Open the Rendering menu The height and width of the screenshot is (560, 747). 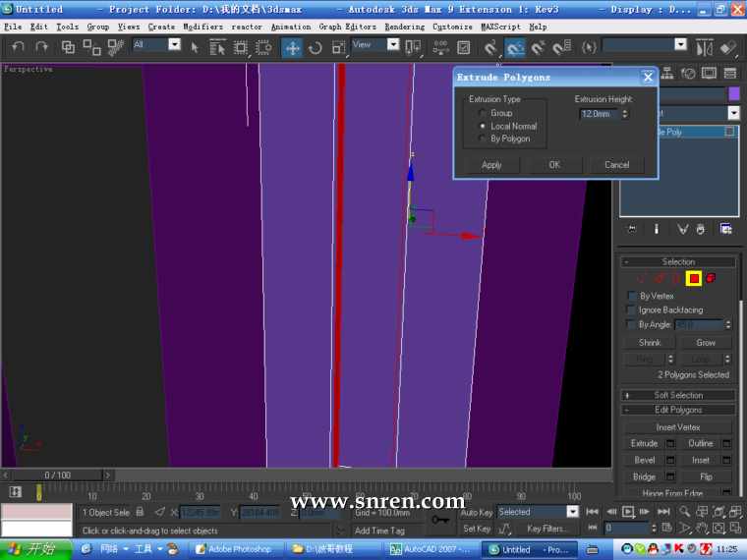tap(404, 27)
